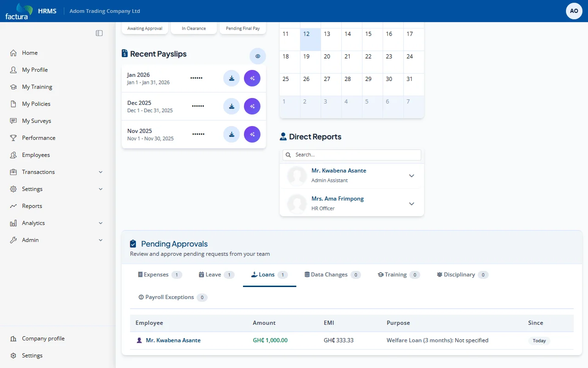The width and height of the screenshot is (588, 368).
Task: Switch to the Leave approvals tab
Action: [x=216, y=275]
